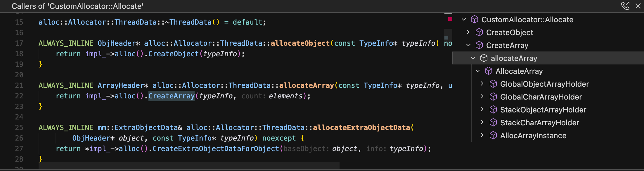Collapse the CreateArray caller node
Screen dimensions: 644x171
click(468, 45)
